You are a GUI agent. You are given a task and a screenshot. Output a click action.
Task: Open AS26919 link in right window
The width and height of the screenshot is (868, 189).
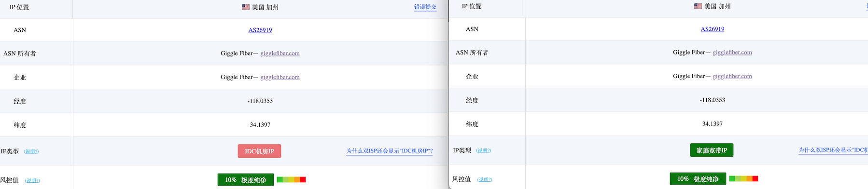click(x=713, y=29)
